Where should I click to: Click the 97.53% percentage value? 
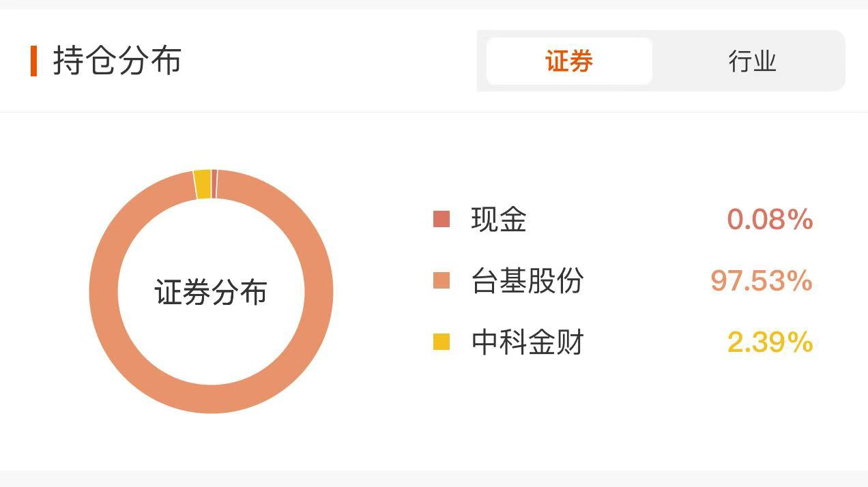point(762,280)
